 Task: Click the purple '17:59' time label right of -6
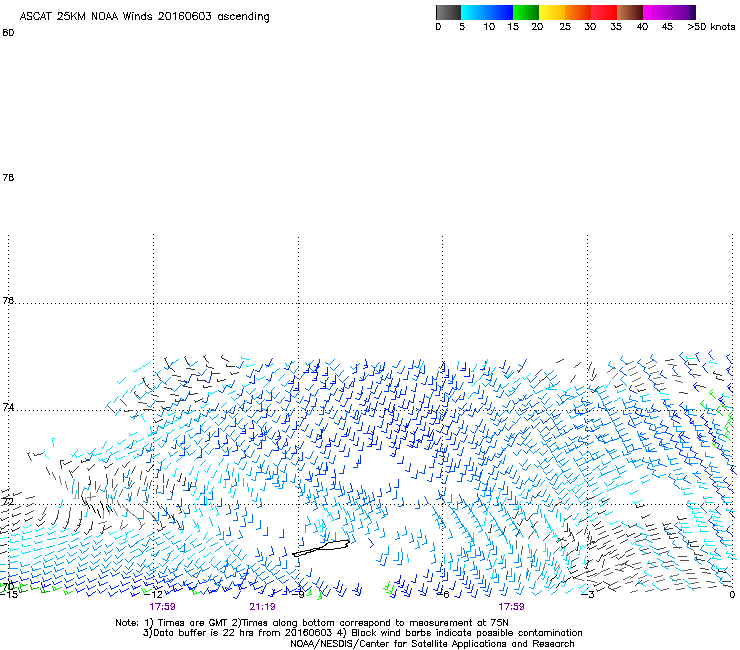pyautogui.click(x=511, y=607)
